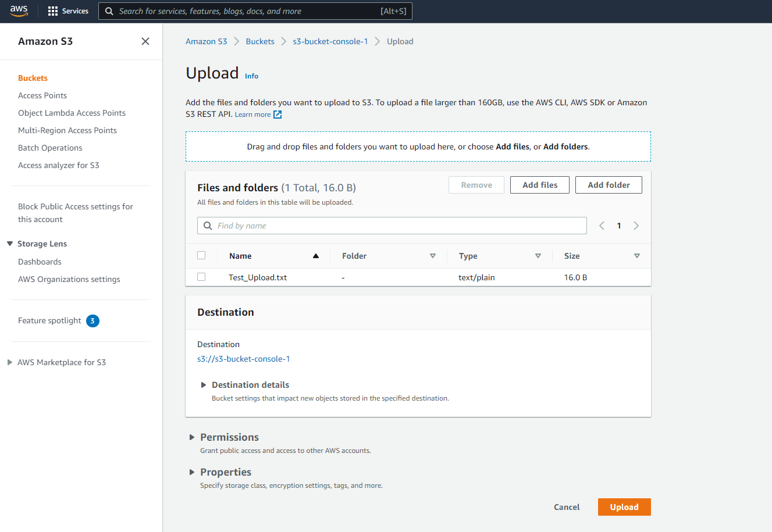Expand the Destination details disclosure
The image size is (772, 532).
pos(204,384)
